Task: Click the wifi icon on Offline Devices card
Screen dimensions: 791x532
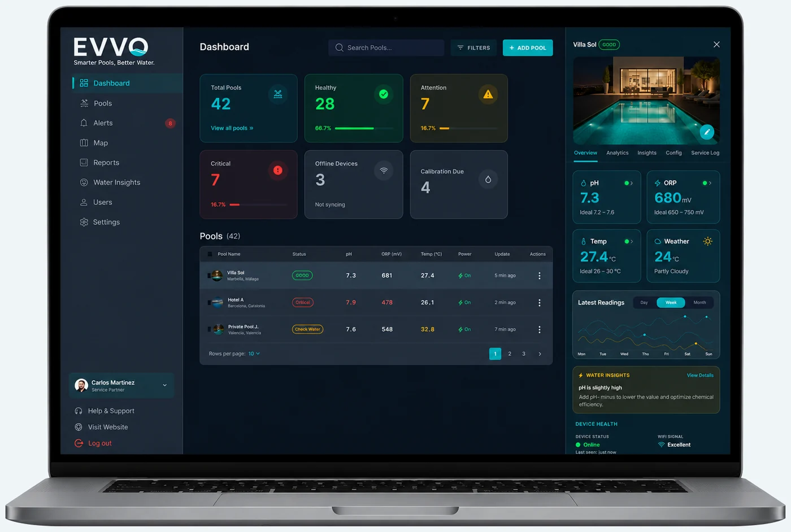Action: point(384,170)
